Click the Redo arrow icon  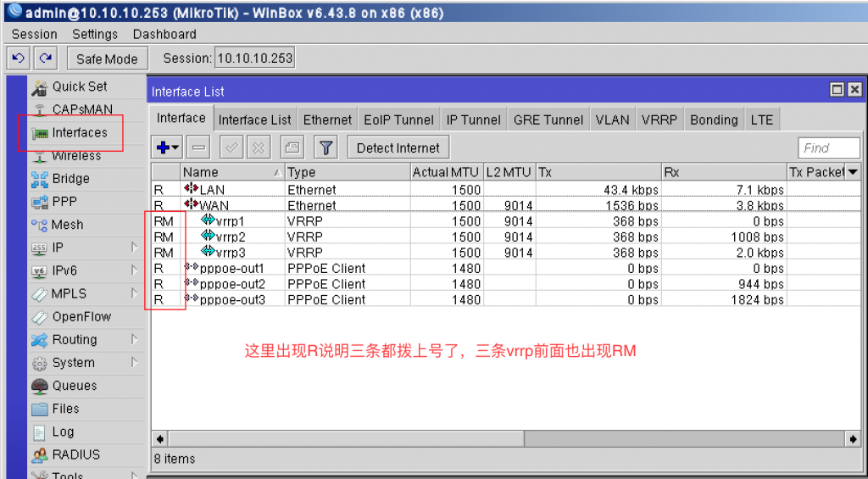(x=46, y=58)
